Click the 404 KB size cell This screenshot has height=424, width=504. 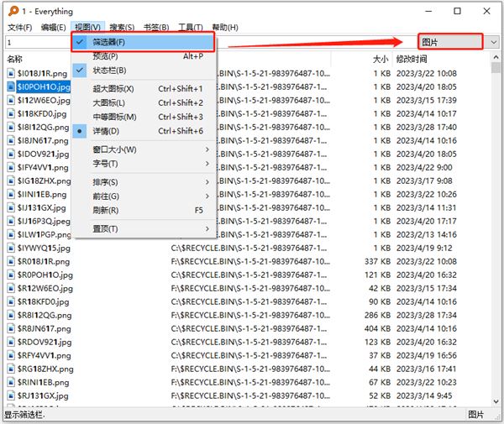(377, 328)
